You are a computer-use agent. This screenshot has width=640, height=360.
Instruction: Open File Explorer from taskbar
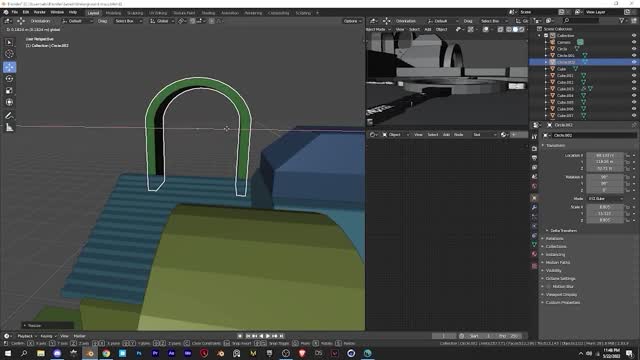41,353
